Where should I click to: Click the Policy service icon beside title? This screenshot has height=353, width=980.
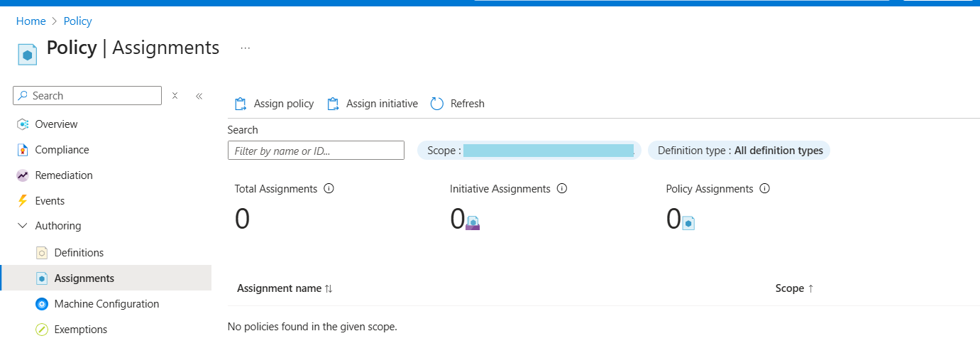28,55
